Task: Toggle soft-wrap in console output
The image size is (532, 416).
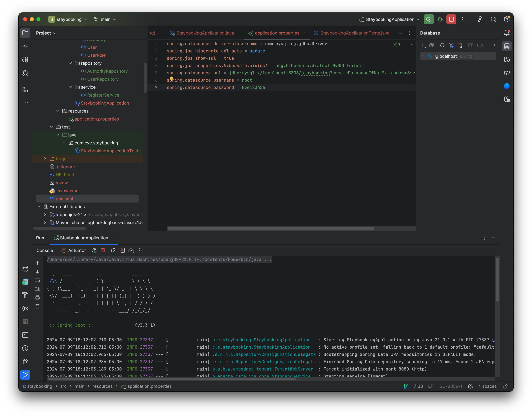Action: (x=37, y=280)
